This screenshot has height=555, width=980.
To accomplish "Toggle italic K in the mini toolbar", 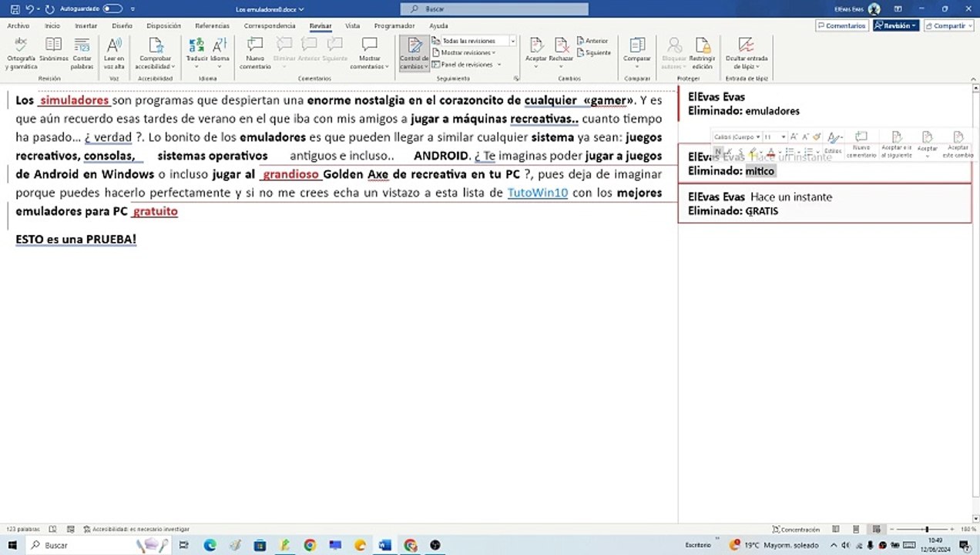I will [730, 151].
